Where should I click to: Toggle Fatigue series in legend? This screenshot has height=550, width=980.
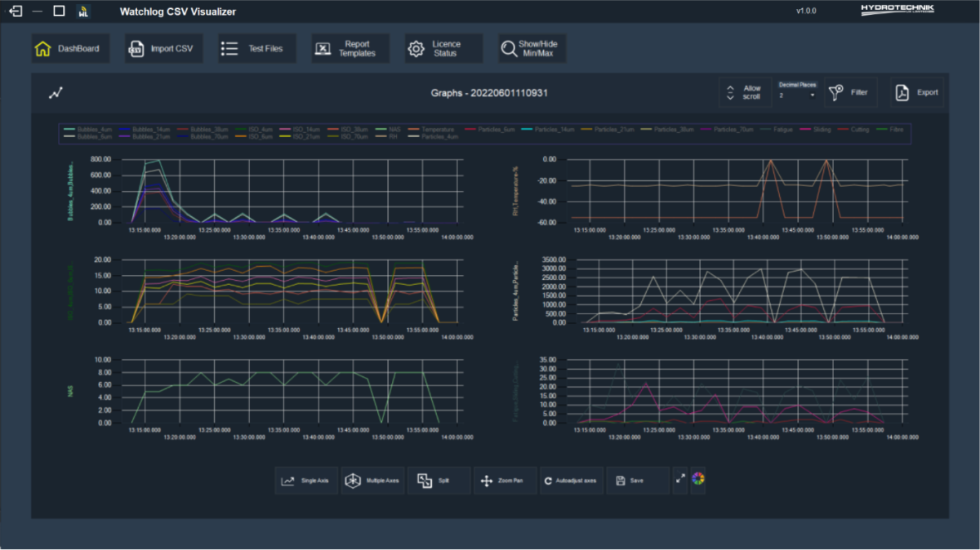[776, 129]
